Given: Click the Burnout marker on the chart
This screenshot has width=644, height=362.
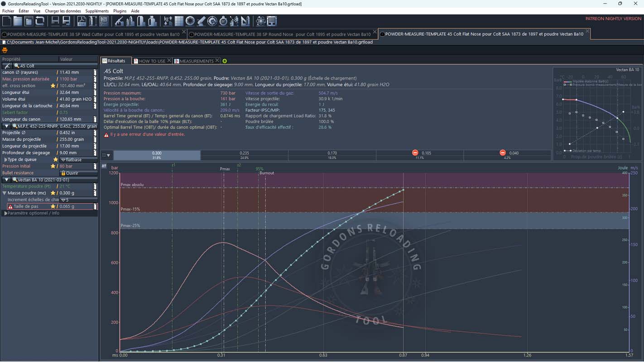Looking at the screenshot, I should coord(267,173).
